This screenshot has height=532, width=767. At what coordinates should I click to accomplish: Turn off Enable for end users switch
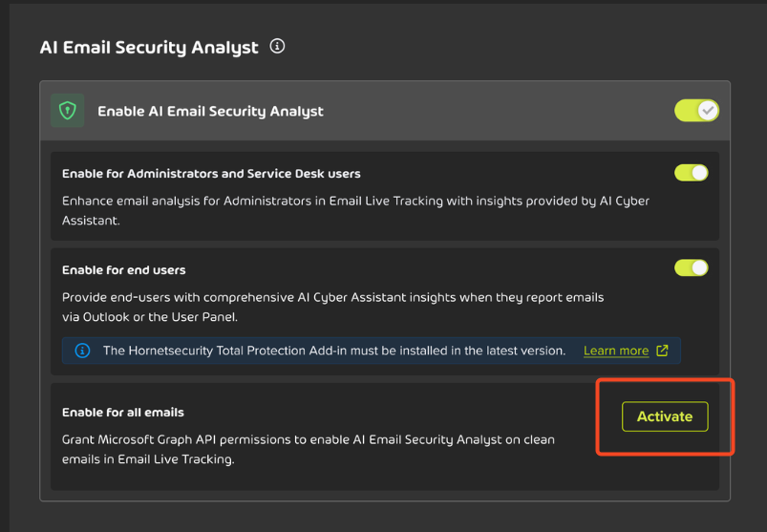click(x=692, y=268)
